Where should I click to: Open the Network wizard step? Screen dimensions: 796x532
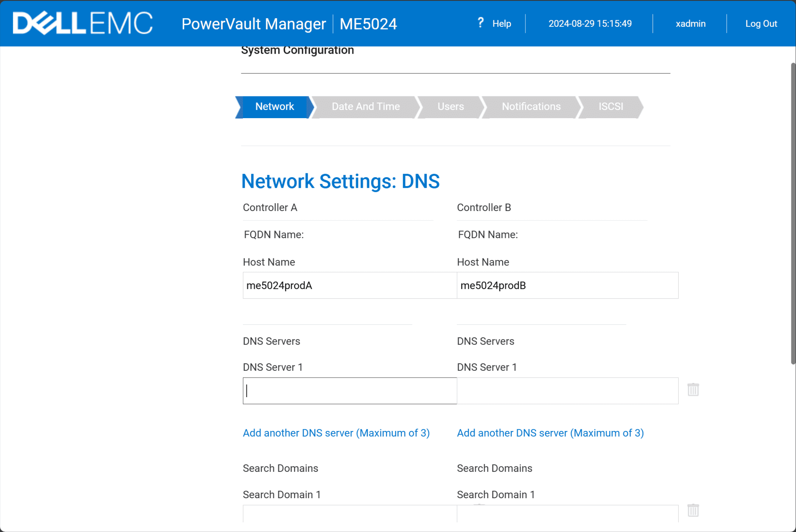[274, 106]
